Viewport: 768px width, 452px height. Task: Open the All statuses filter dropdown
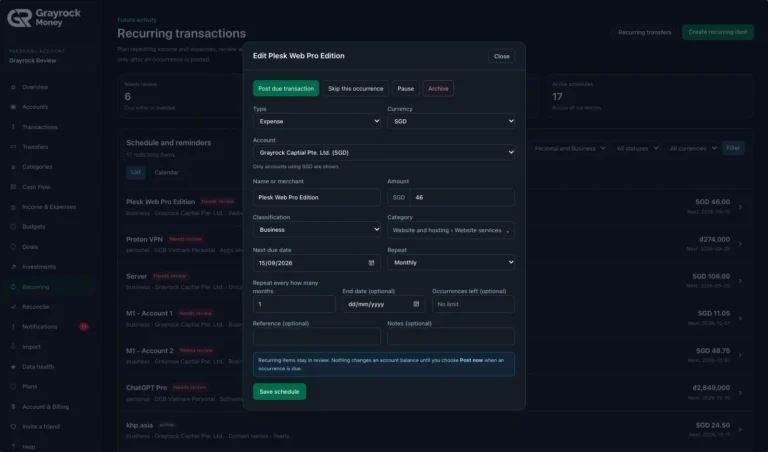[637, 148]
